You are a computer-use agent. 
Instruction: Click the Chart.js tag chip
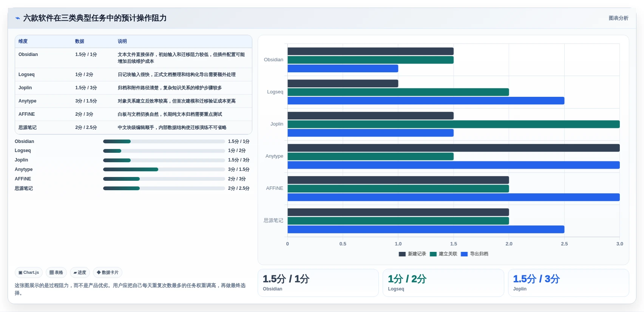click(29, 272)
